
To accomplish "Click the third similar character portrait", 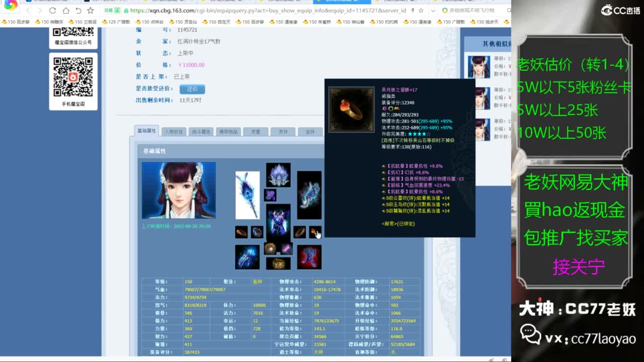I will pyautogui.click(x=479, y=130).
